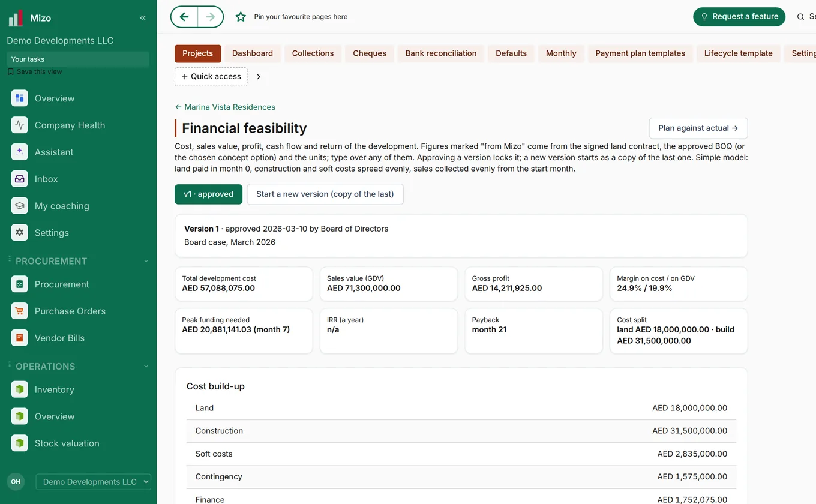Open the lower Overview item under Operations
The image size is (816, 504).
[x=78, y=416]
